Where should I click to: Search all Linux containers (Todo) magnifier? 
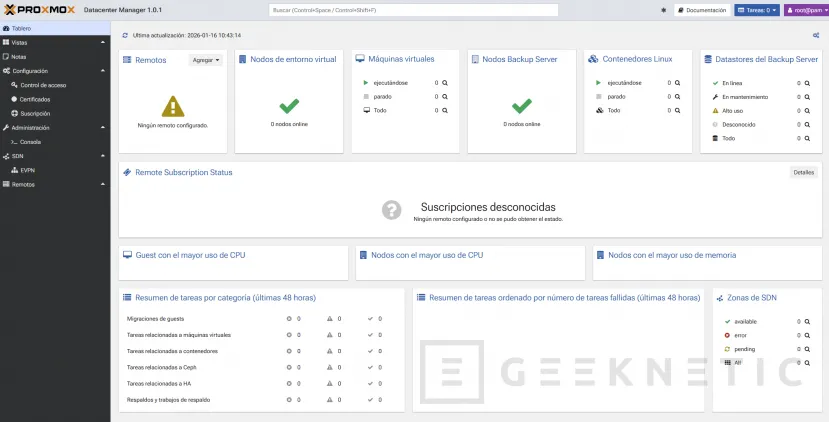(x=677, y=111)
